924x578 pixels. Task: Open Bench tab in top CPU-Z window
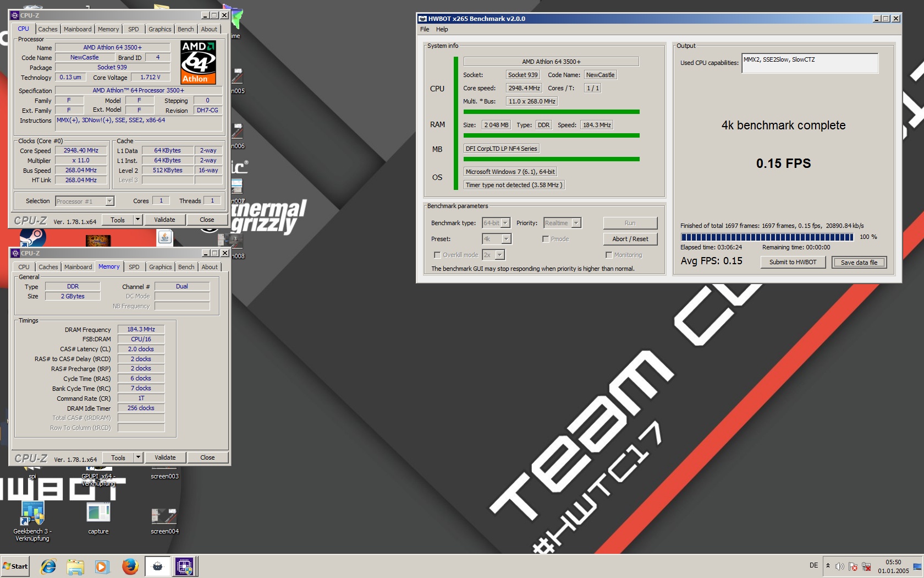[186, 29]
